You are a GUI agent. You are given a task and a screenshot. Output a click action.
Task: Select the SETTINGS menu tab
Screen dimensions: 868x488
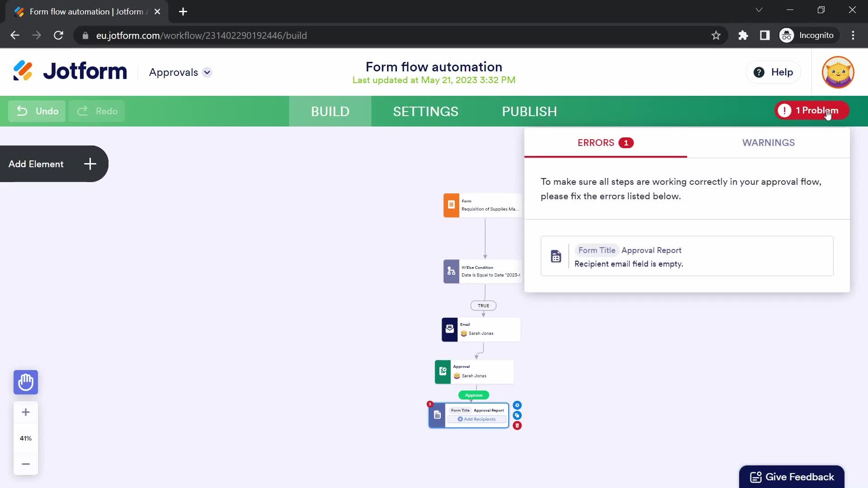(426, 112)
